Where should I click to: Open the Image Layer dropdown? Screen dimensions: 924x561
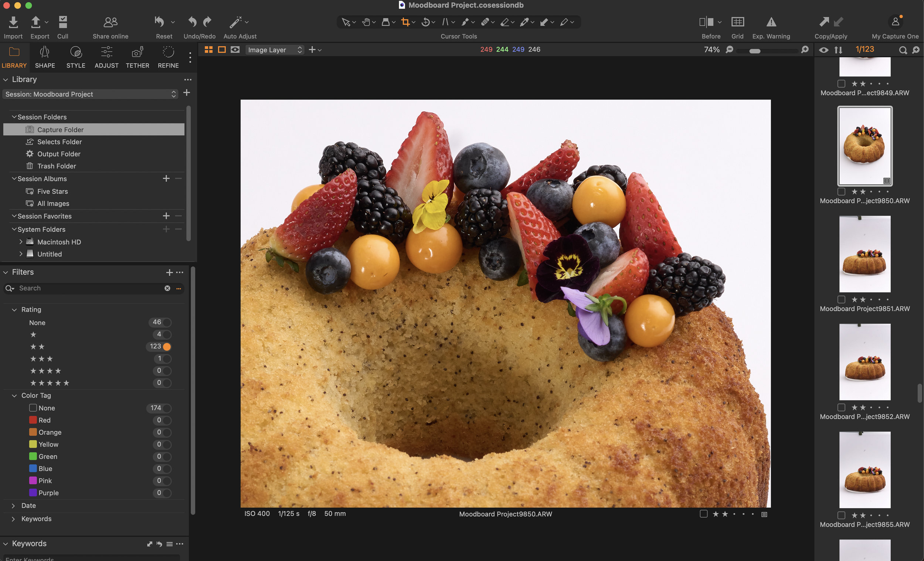(275, 50)
